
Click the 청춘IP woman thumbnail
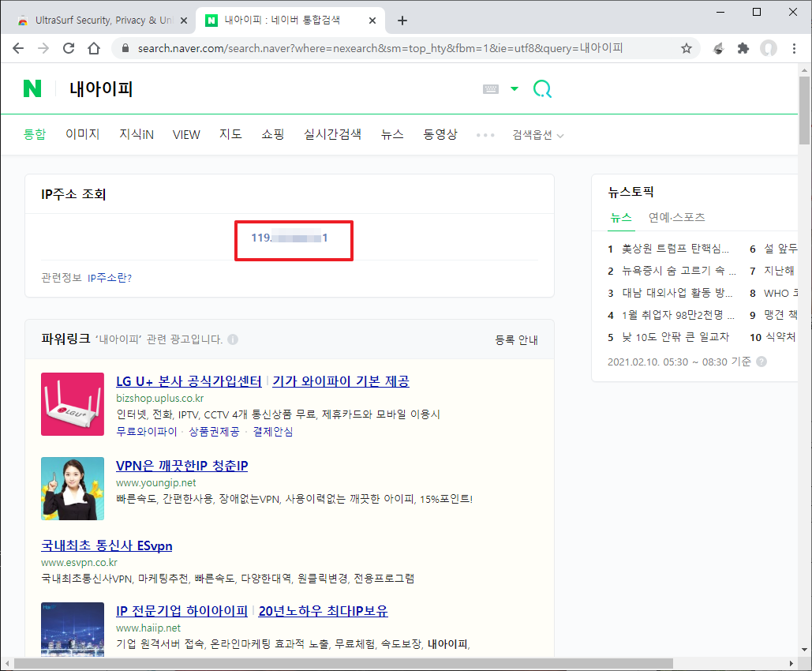[73, 489]
